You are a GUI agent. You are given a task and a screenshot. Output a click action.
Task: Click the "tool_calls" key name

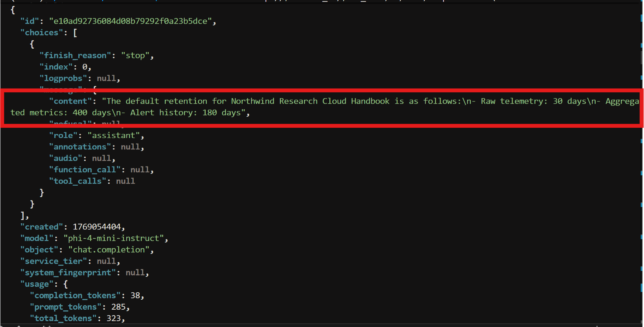78,181
